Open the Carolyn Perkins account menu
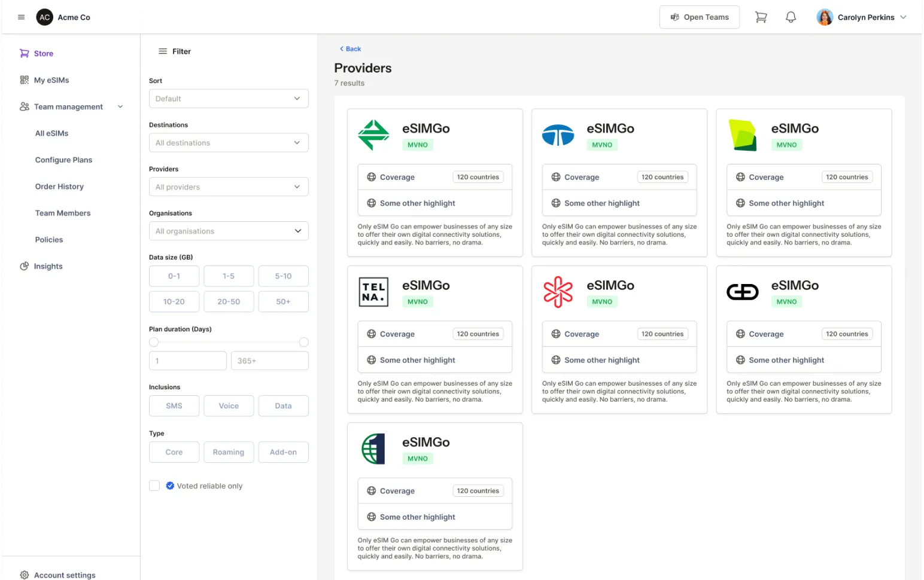The width and height of the screenshot is (924, 580). pos(862,17)
